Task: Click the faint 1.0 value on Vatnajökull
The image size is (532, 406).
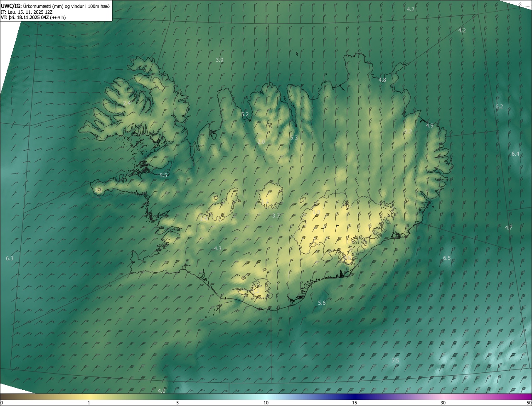Action: (x=316, y=212)
